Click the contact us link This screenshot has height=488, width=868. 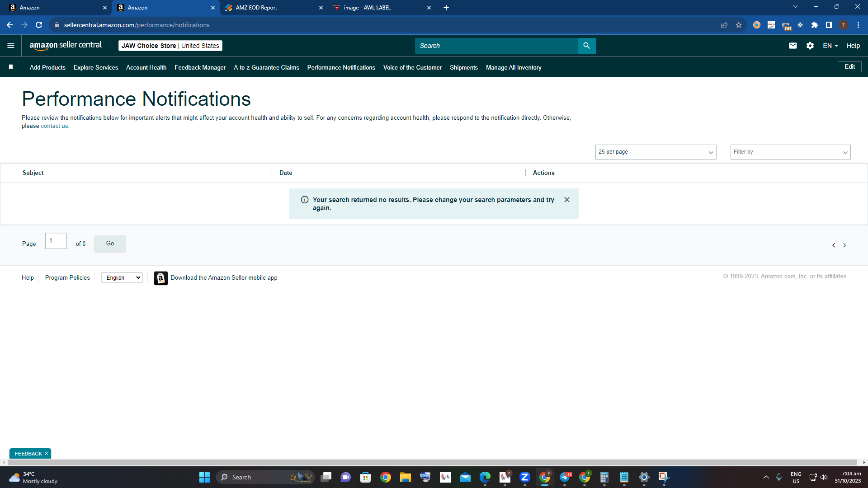[x=54, y=126]
